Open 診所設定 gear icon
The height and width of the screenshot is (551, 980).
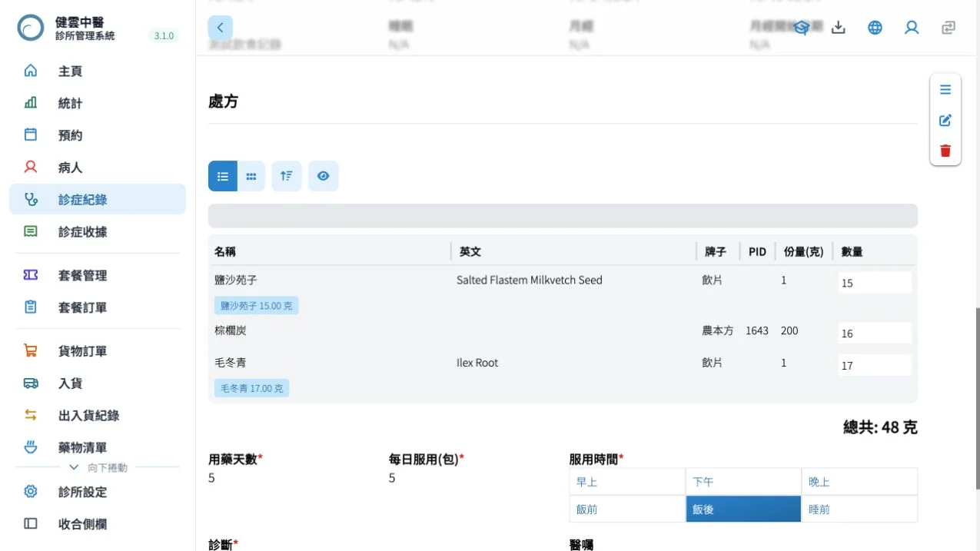pyautogui.click(x=31, y=492)
